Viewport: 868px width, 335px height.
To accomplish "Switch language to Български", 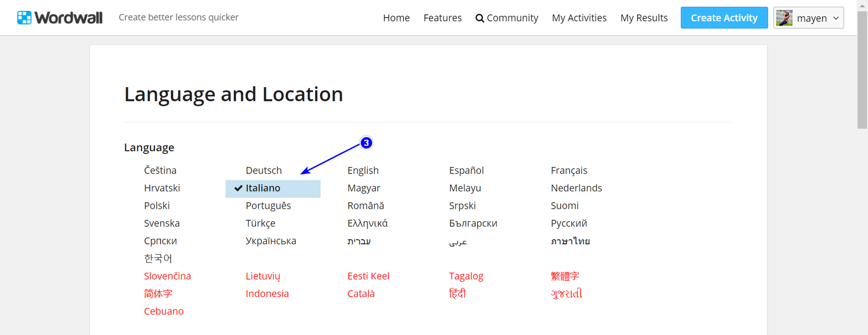I will click(473, 223).
